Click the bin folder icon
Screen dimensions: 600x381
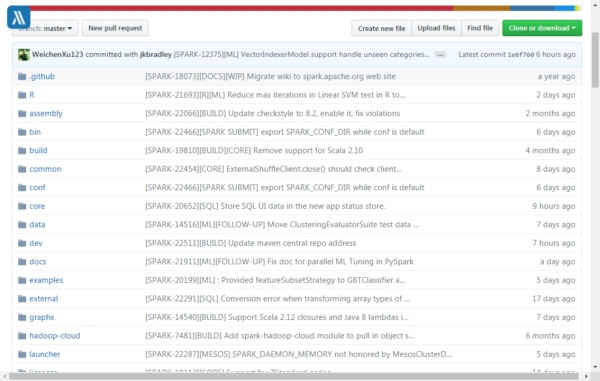(x=22, y=132)
